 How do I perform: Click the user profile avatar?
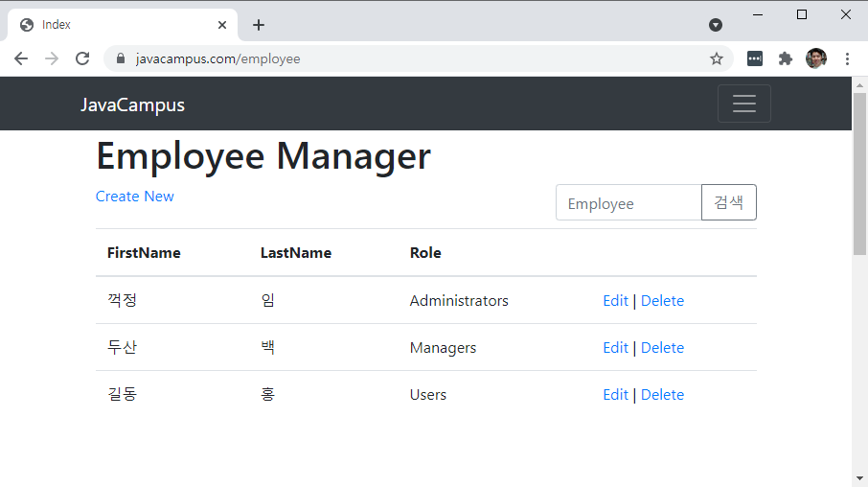point(815,58)
